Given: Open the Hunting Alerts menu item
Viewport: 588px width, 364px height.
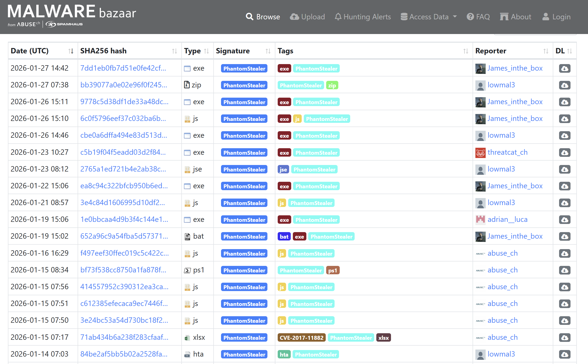Looking at the screenshot, I should [363, 17].
